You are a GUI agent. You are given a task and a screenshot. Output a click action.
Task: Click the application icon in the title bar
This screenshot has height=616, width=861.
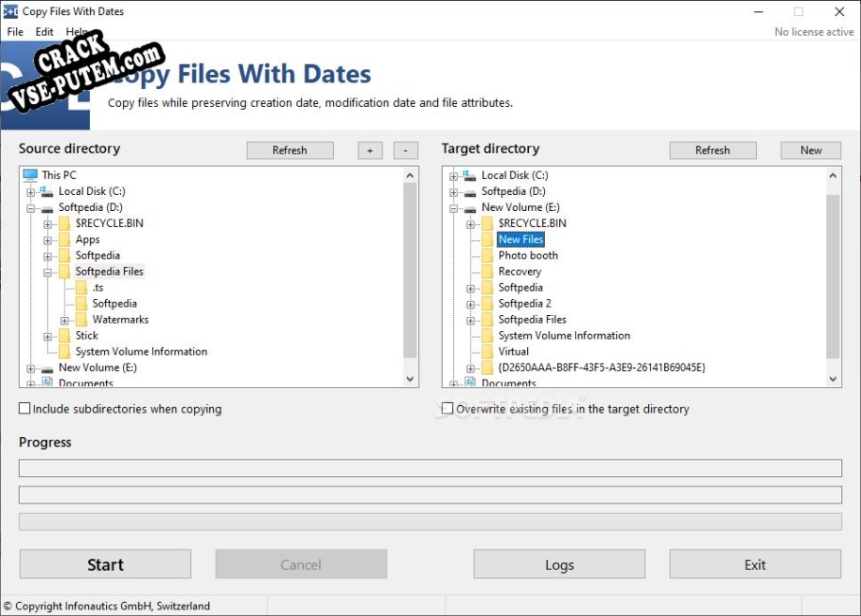[x=10, y=11]
